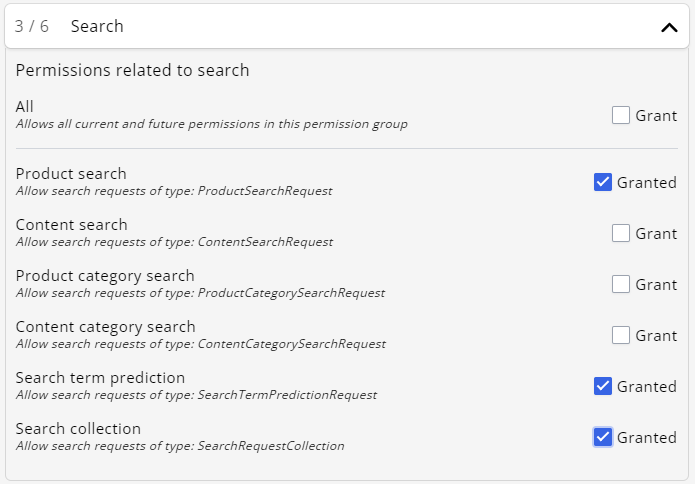Click the "Granted" label for Product search

(x=646, y=182)
